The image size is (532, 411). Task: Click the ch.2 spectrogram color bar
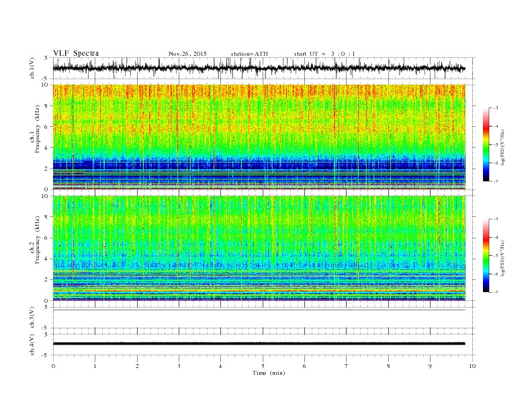[x=486, y=255]
